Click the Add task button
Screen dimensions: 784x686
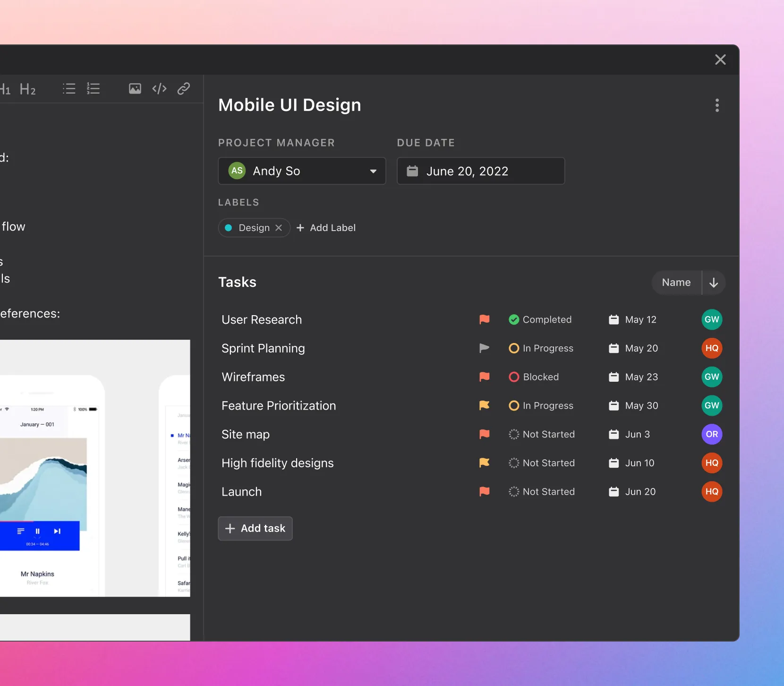(255, 528)
